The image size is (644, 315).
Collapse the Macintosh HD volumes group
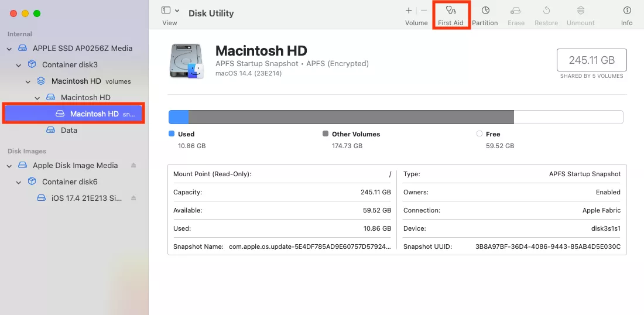(28, 81)
